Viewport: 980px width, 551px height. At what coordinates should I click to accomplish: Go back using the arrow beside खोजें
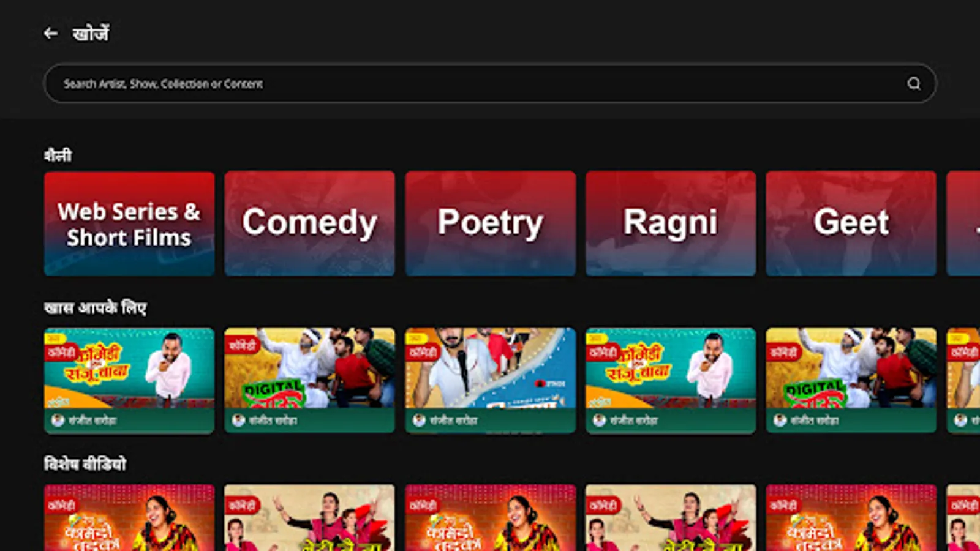[x=51, y=33]
